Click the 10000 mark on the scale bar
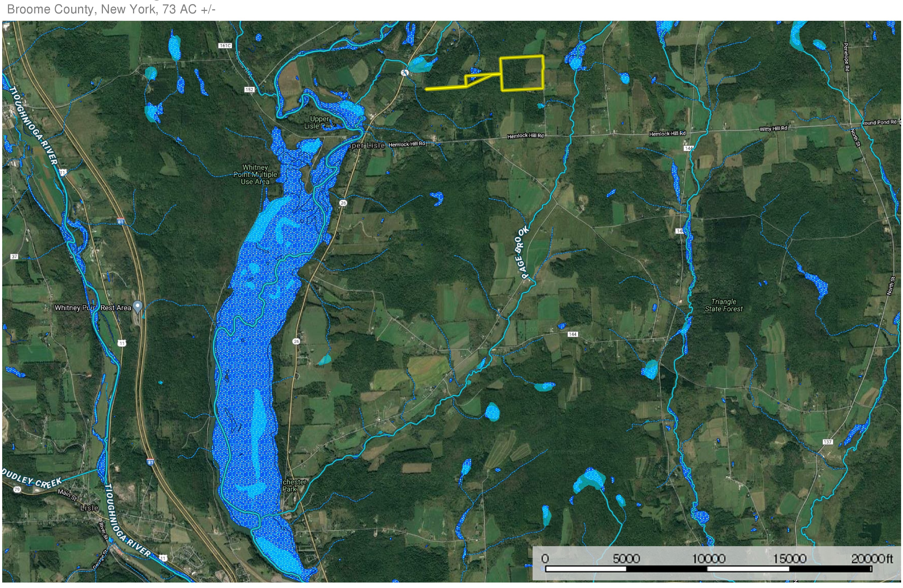 coord(708,559)
